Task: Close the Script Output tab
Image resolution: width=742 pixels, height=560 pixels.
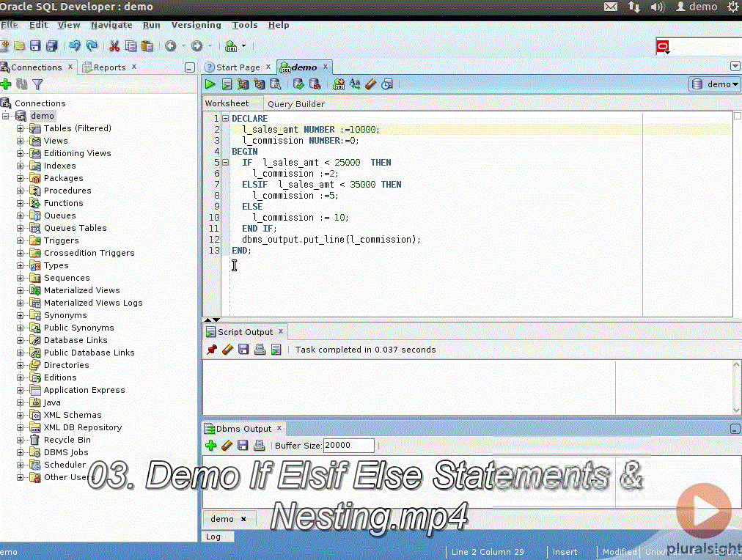Action: tap(281, 331)
